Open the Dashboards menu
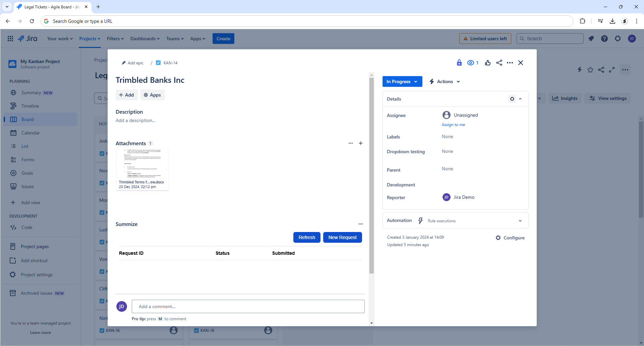This screenshot has width=644, height=346. [145, 39]
